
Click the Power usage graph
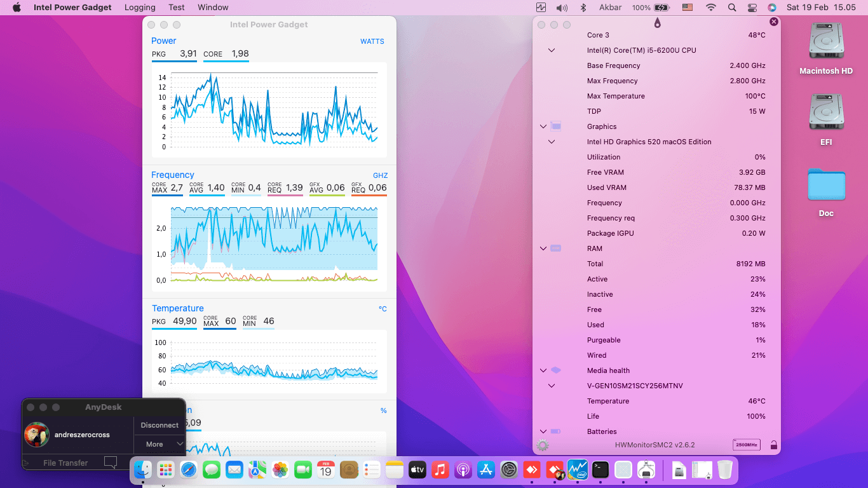pyautogui.click(x=269, y=109)
